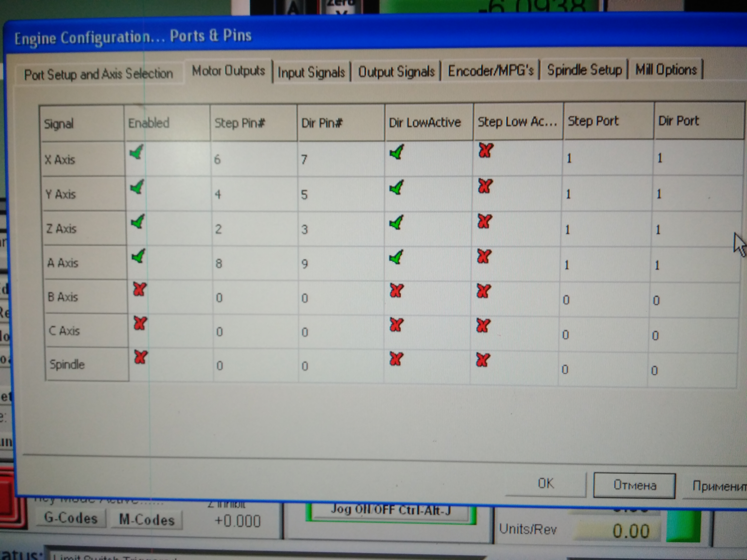
Task: Enable the C Axis in Enabled column
Action: (x=140, y=323)
